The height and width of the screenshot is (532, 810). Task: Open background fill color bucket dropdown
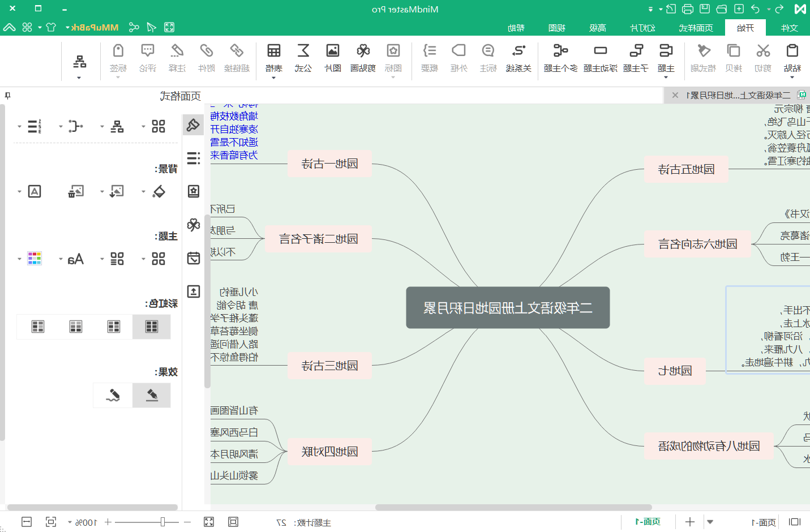click(154, 191)
